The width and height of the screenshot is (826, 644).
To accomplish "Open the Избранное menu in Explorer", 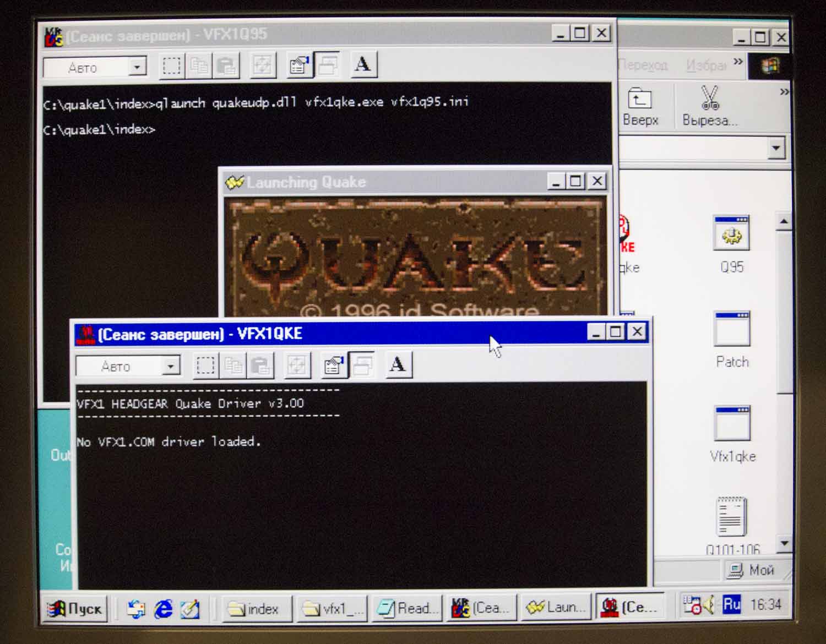I will (707, 66).
